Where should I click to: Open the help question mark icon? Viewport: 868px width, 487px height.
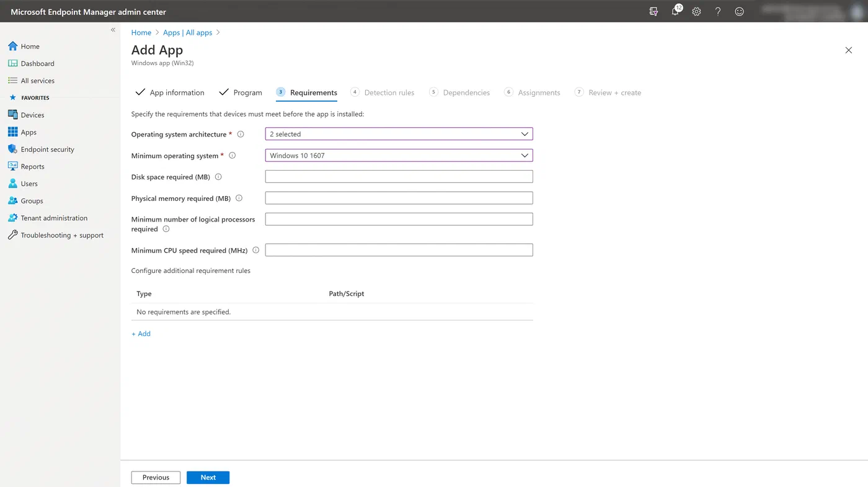pyautogui.click(x=718, y=11)
